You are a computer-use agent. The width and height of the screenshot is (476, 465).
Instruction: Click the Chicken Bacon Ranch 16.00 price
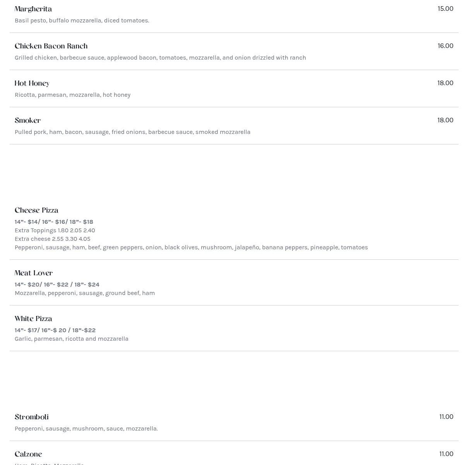(445, 46)
